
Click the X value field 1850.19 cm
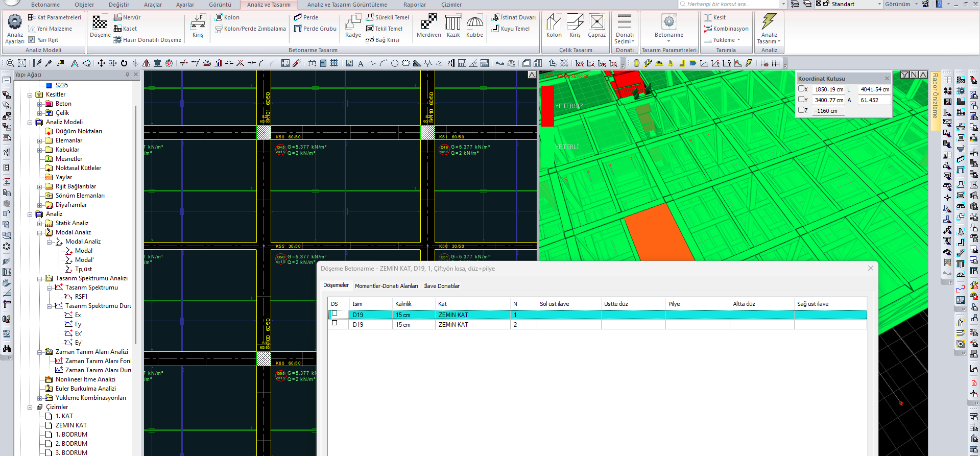(829, 89)
